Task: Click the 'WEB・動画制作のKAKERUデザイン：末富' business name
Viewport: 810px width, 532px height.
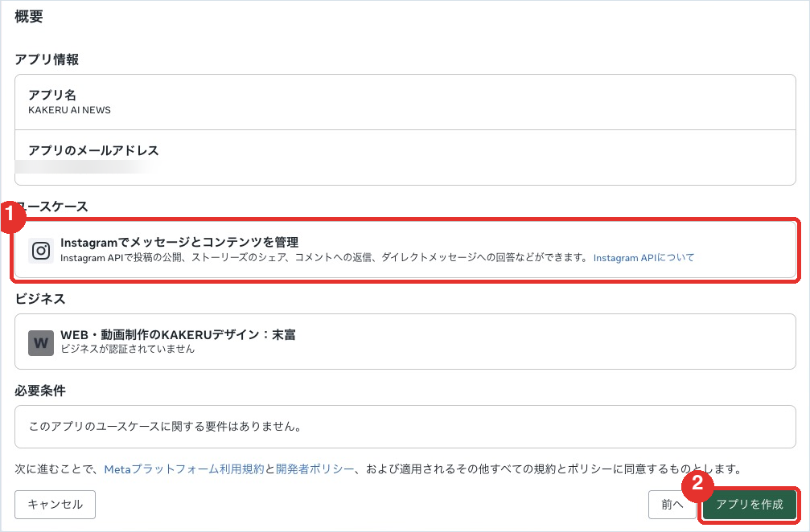Action: [x=178, y=335]
